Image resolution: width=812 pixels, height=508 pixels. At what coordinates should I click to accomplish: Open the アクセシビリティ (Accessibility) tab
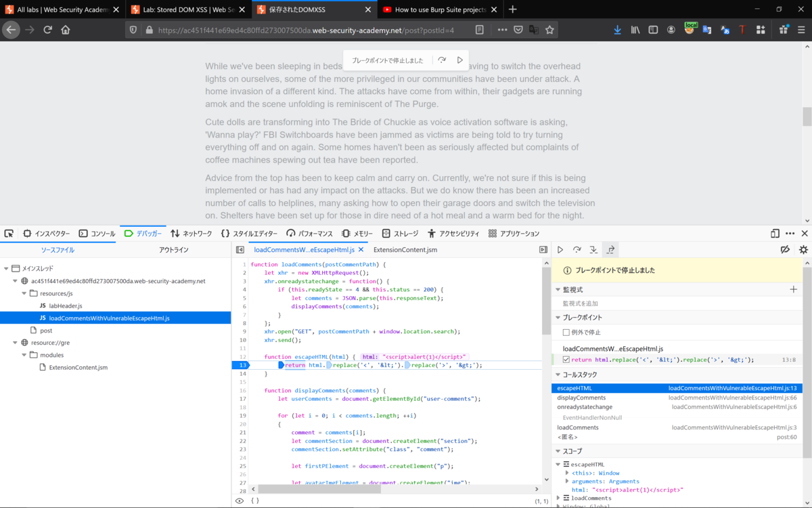click(x=453, y=234)
